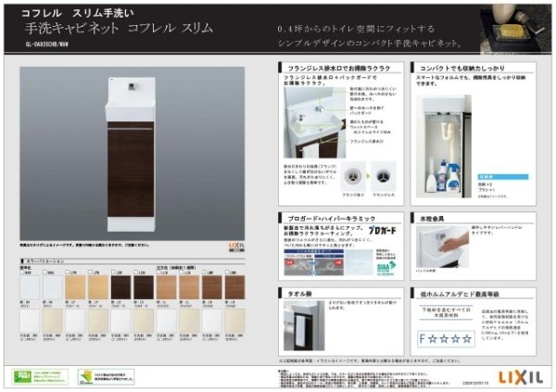The image size is (556, 392).
Task: Click the sink photo in フランジレス排水口 panel
Action: pos(314,122)
